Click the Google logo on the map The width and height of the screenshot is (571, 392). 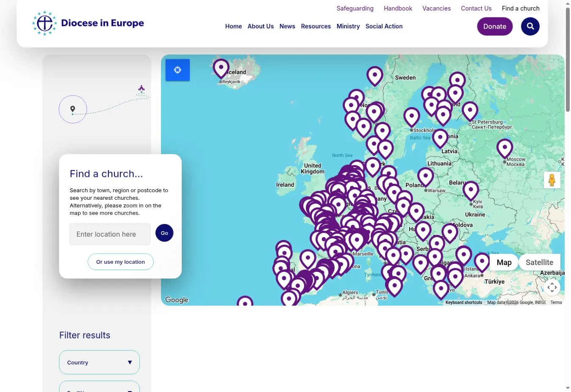tap(177, 300)
